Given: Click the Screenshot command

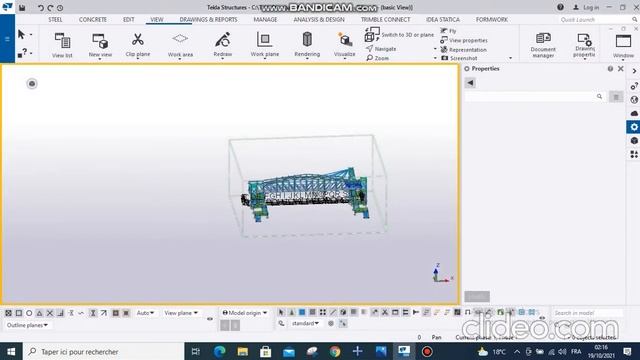Looking at the screenshot, I should (x=460, y=58).
